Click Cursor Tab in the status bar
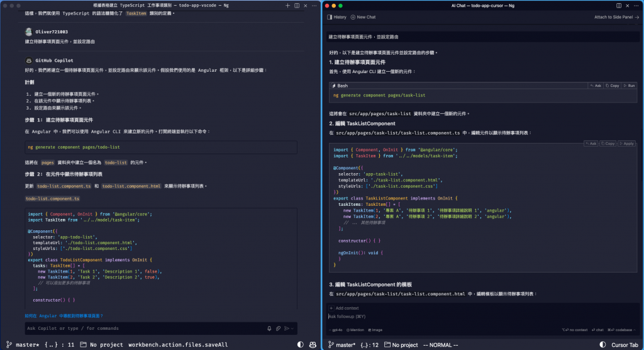Image resolution: width=644 pixels, height=350 pixels. click(x=625, y=345)
